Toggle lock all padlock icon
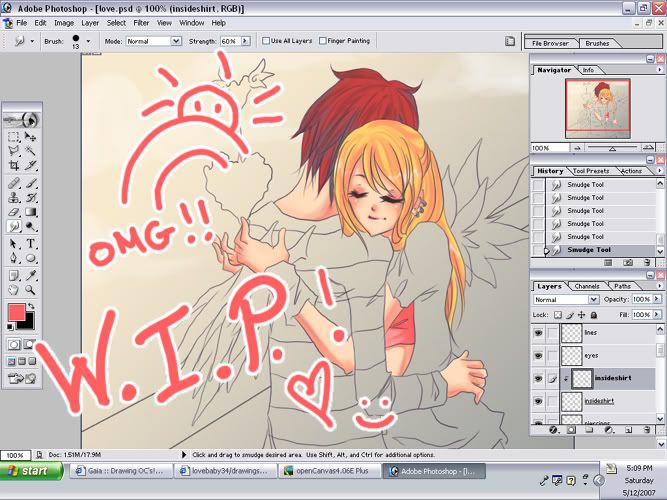This screenshot has height=500, width=667. pyautogui.click(x=594, y=315)
